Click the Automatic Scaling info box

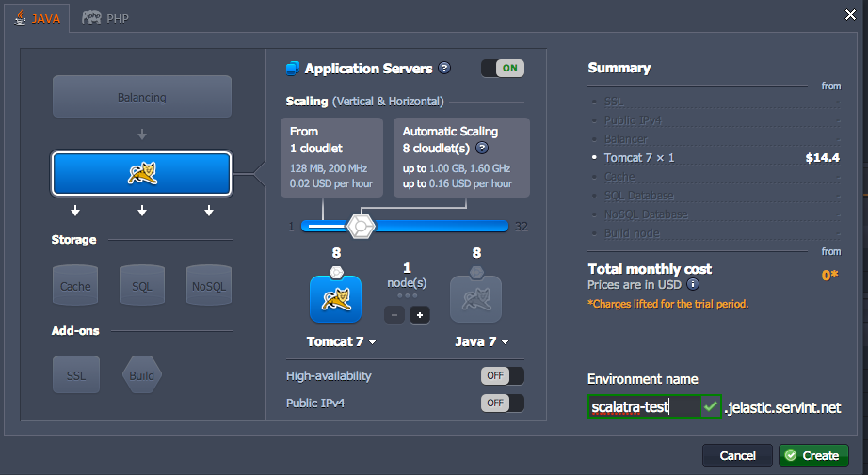(x=461, y=157)
